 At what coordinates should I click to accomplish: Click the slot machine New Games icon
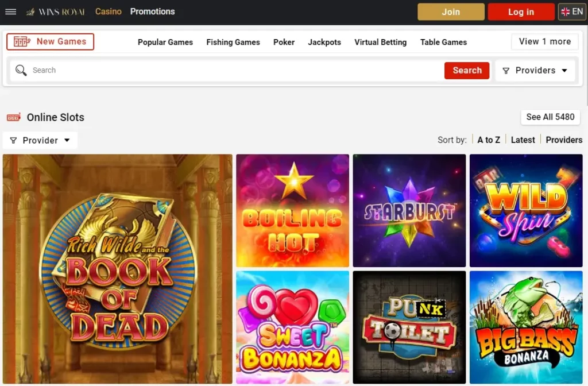pos(22,41)
